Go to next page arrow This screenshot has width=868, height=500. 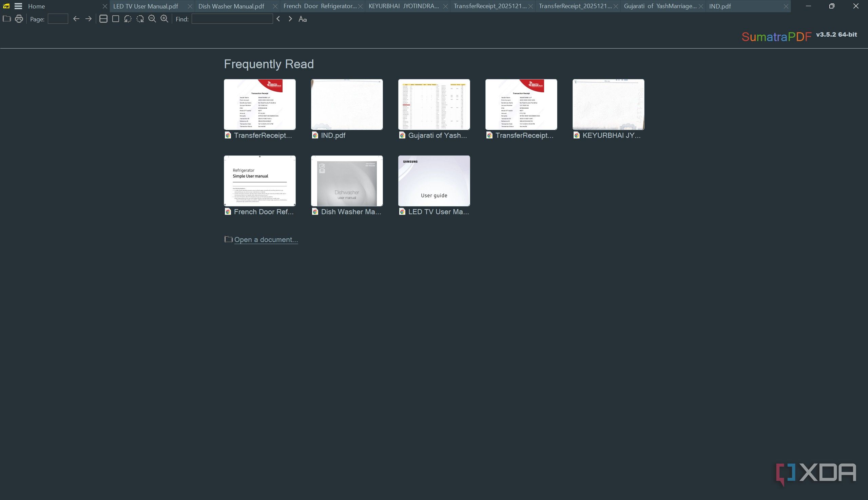[x=89, y=19]
